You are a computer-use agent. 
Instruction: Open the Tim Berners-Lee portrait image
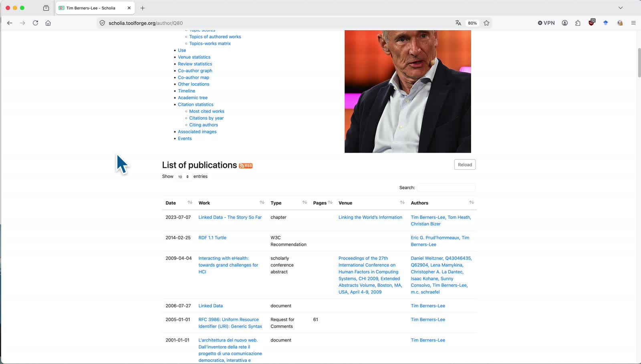coord(408,91)
